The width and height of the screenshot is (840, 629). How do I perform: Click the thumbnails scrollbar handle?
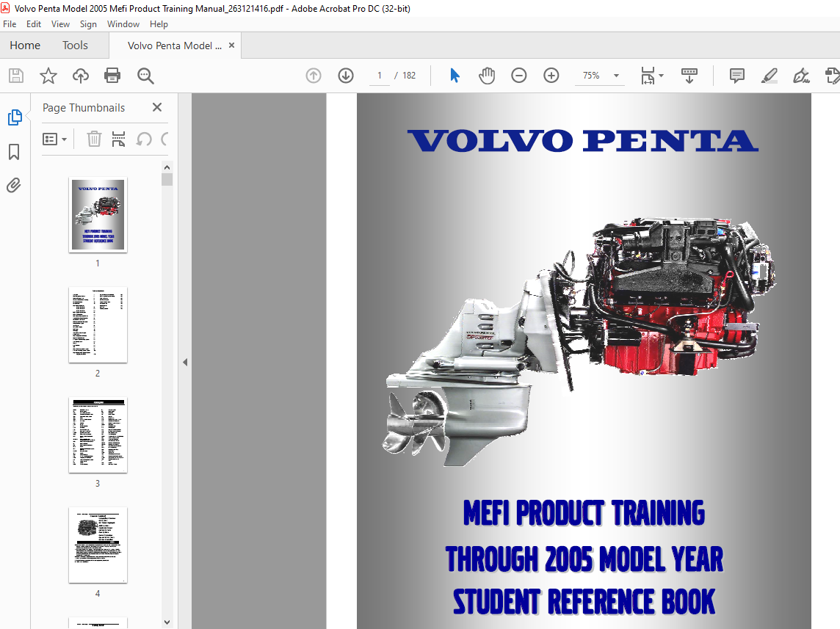pyautogui.click(x=167, y=179)
